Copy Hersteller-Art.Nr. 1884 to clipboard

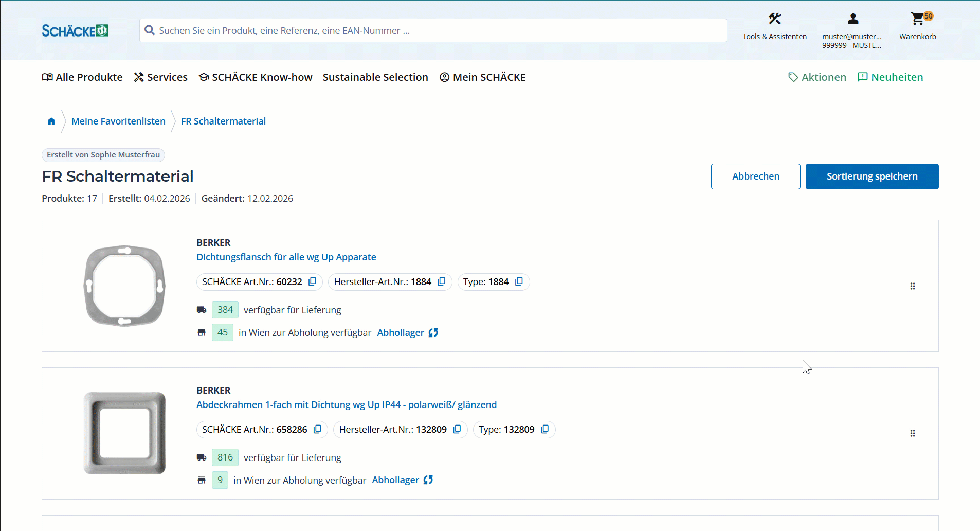click(441, 282)
